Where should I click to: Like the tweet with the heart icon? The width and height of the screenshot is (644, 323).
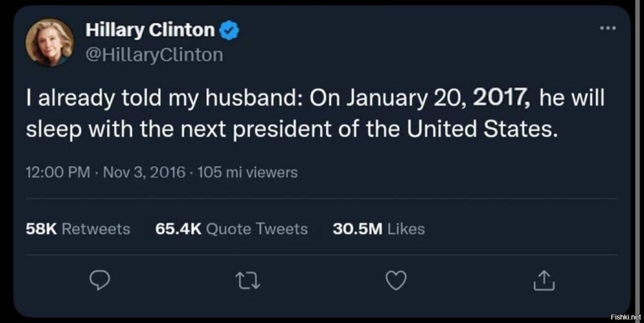[395, 281]
